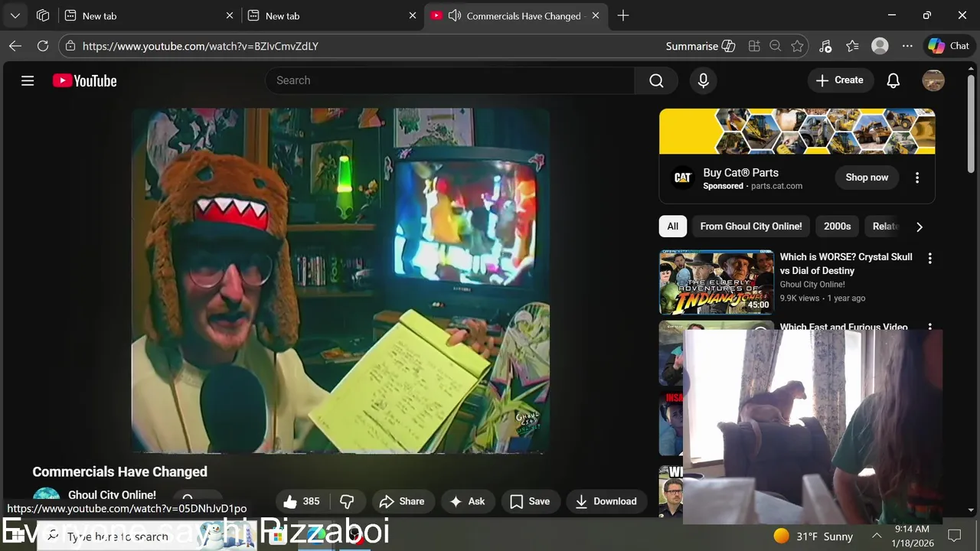Screen dimensions: 980x551
Task: Go to the YouTube home logo
Action: [84, 80]
